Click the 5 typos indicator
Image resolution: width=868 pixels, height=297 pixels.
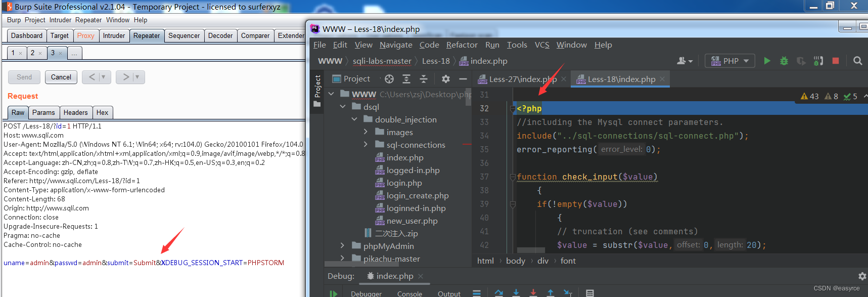pyautogui.click(x=850, y=96)
